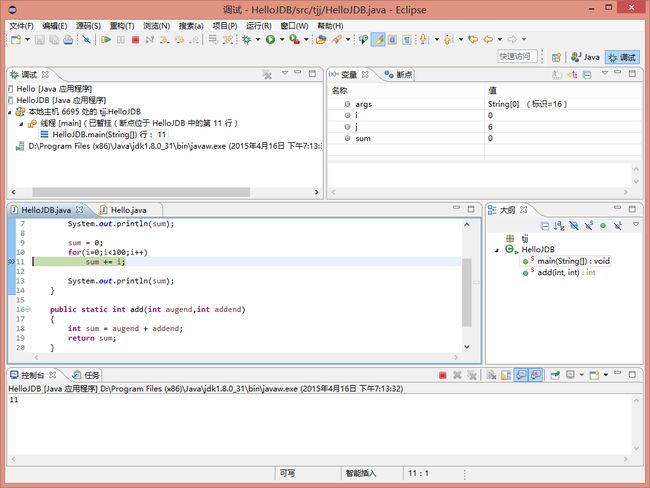
Task: Click the Print icon in the toolbar
Action: (68, 40)
